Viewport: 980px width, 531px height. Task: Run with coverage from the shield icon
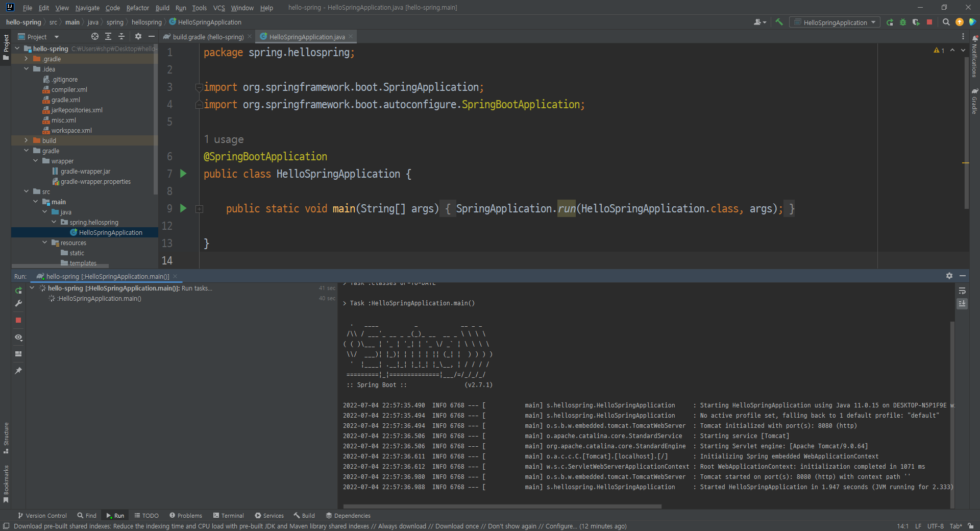tap(916, 22)
